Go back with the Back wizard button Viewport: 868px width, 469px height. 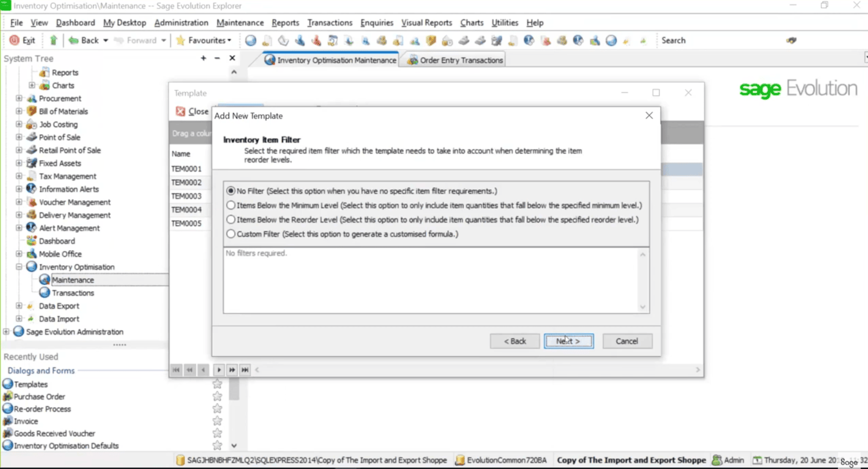[x=515, y=341]
